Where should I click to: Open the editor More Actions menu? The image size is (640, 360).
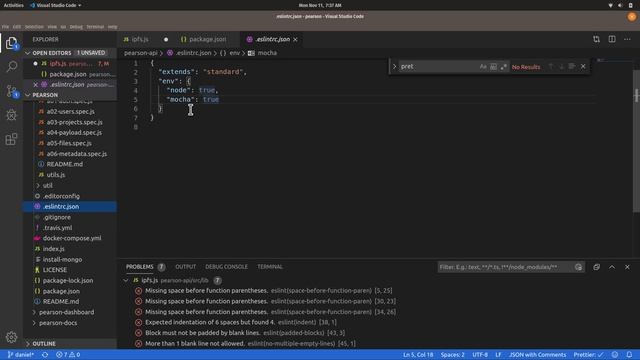pos(627,39)
